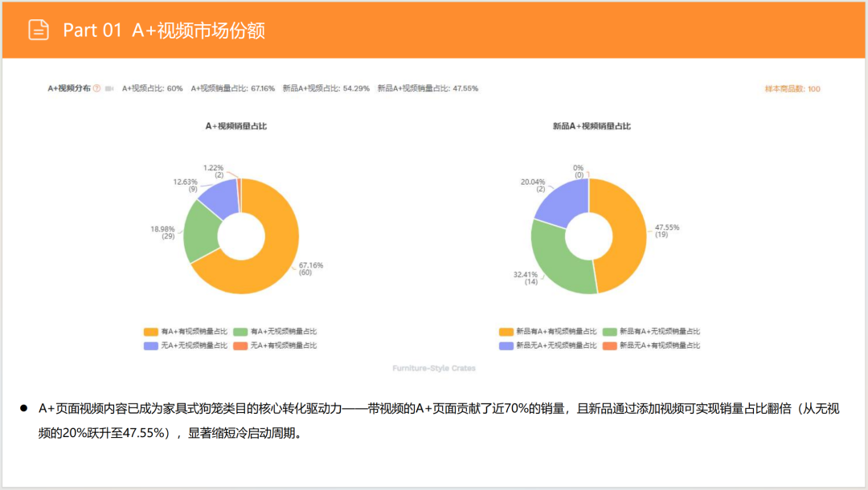This screenshot has width=868, height=490.
Task: Click the orange question-mark help icon
Action: (x=97, y=88)
